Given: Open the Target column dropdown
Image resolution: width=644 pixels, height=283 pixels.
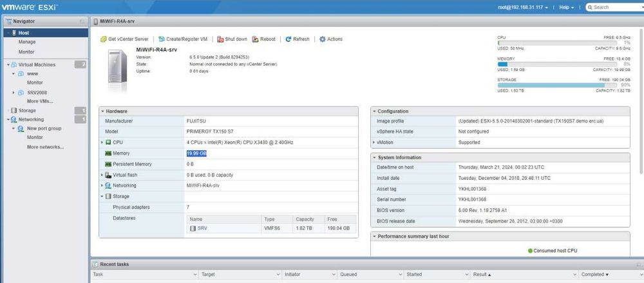Looking at the screenshot, I should tap(278, 275).
